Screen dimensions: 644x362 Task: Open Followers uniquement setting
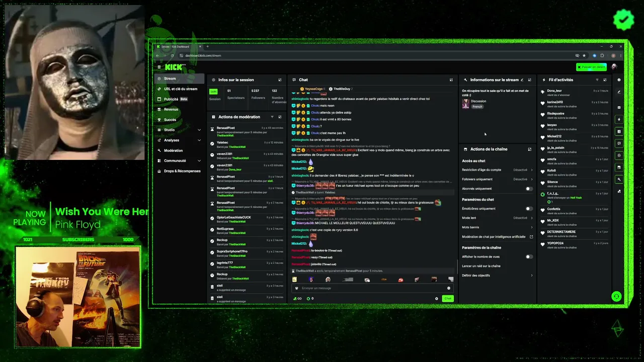[497, 179]
